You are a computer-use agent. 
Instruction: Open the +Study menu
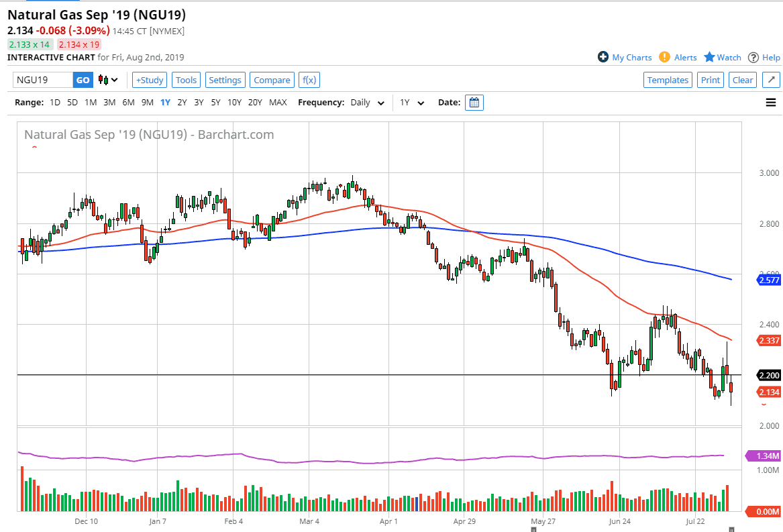pos(149,80)
